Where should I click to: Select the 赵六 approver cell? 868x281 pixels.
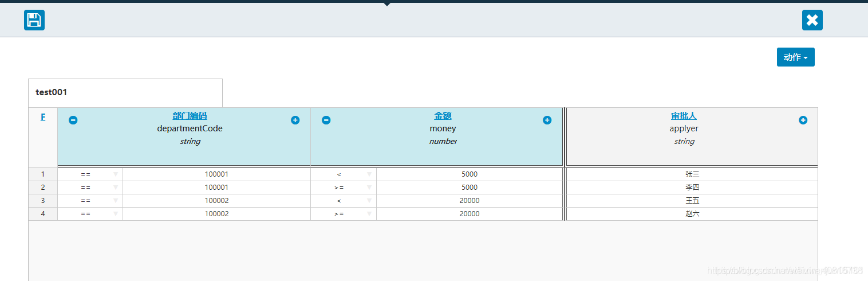coord(692,214)
